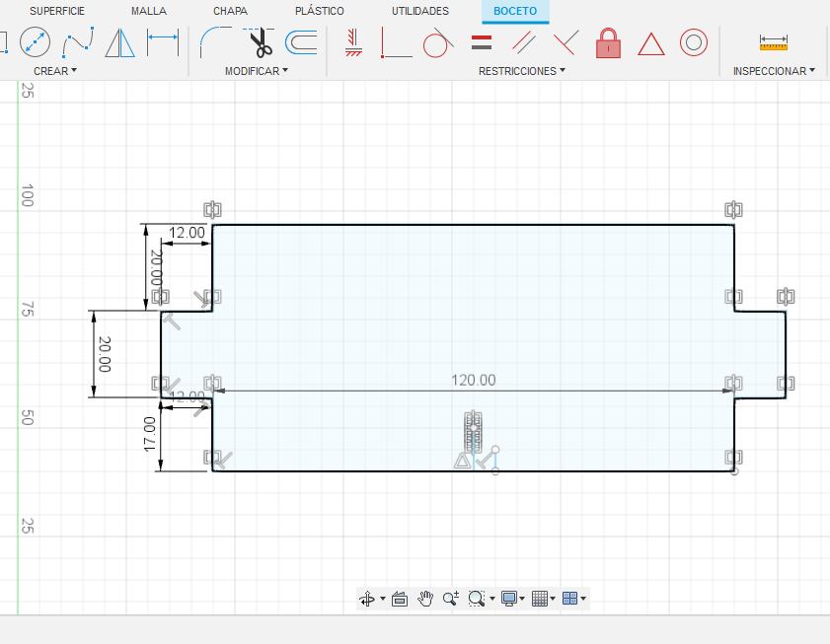830x644 pixels.
Task: Open the Measure tool
Action: coord(774,42)
